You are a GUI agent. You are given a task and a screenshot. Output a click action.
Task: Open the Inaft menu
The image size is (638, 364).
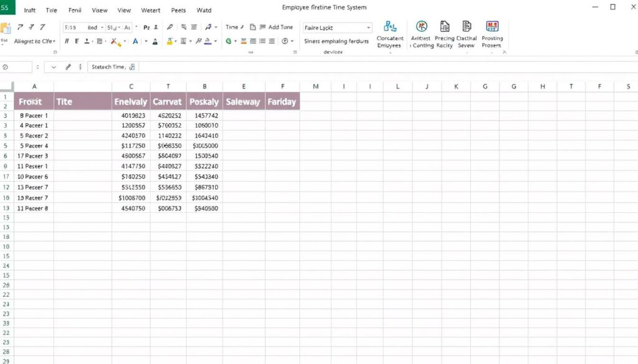[x=30, y=10]
